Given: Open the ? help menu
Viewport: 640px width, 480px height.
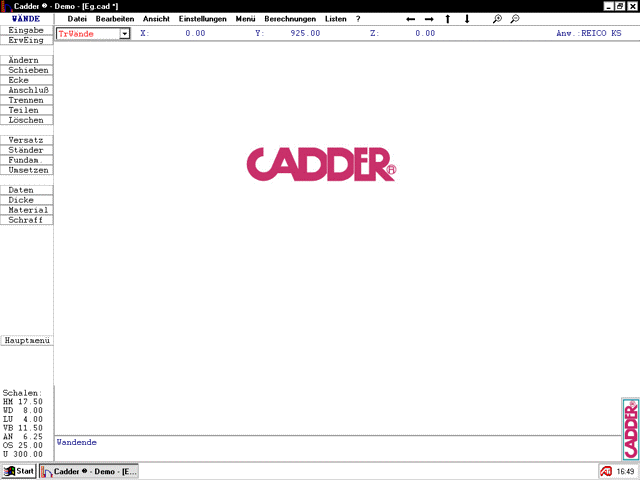Looking at the screenshot, I should (358, 19).
